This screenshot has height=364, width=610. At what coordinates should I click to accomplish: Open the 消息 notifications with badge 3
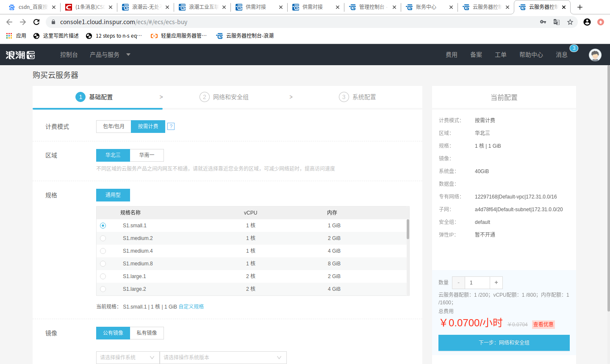click(x=561, y=55)
